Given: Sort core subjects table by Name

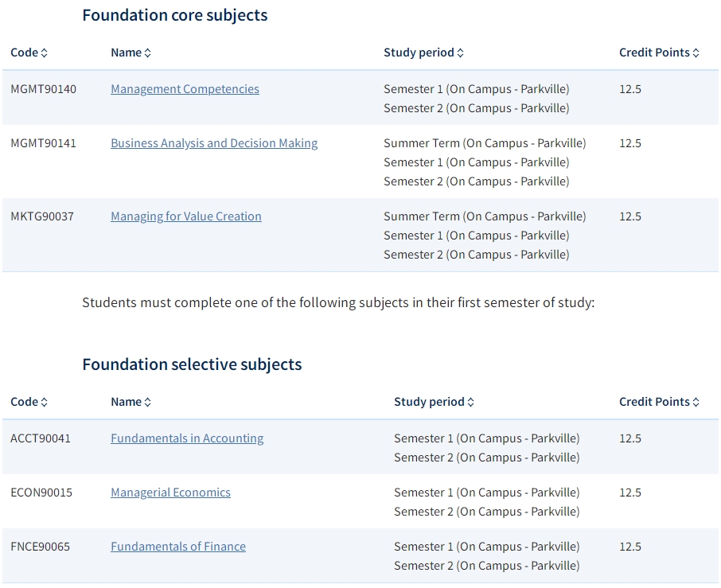Looking at the screenshot, I should click(131, 53).
